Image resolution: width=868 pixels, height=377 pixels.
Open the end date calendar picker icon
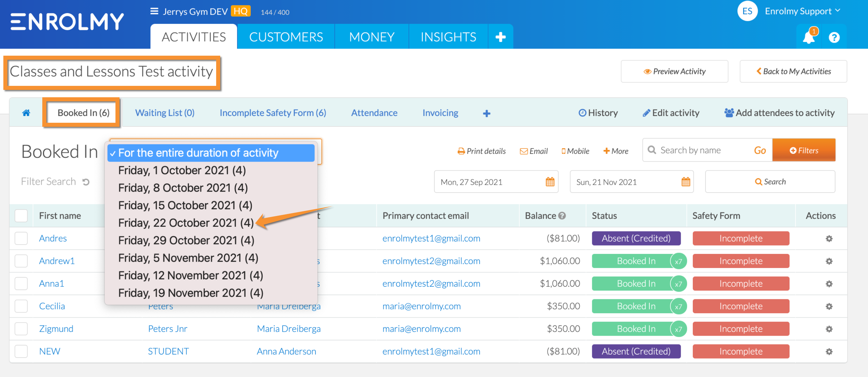(x=685, y=182)
